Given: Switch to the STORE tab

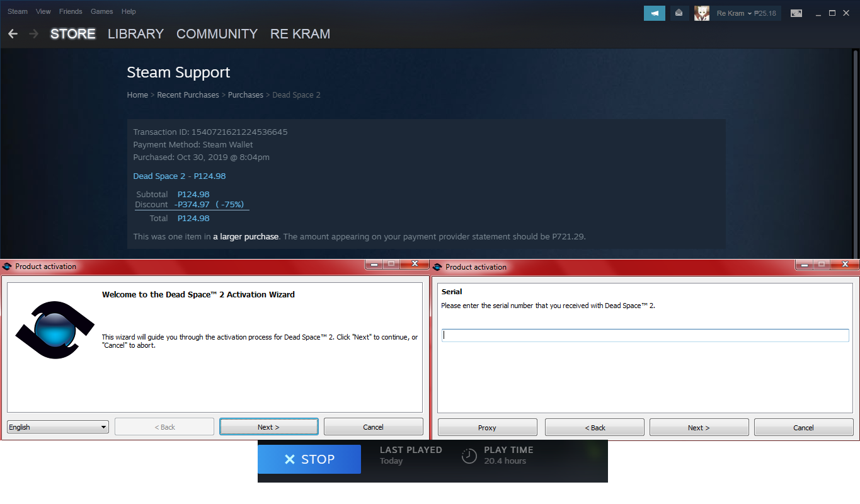Looking at the screenshot, I should point(73,34).
